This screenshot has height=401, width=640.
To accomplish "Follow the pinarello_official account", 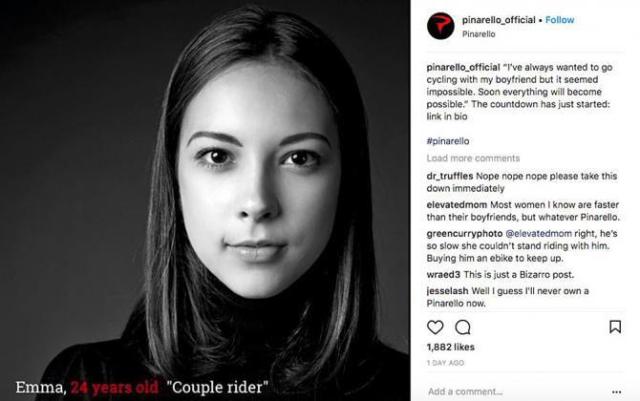I will click(560, 20).
